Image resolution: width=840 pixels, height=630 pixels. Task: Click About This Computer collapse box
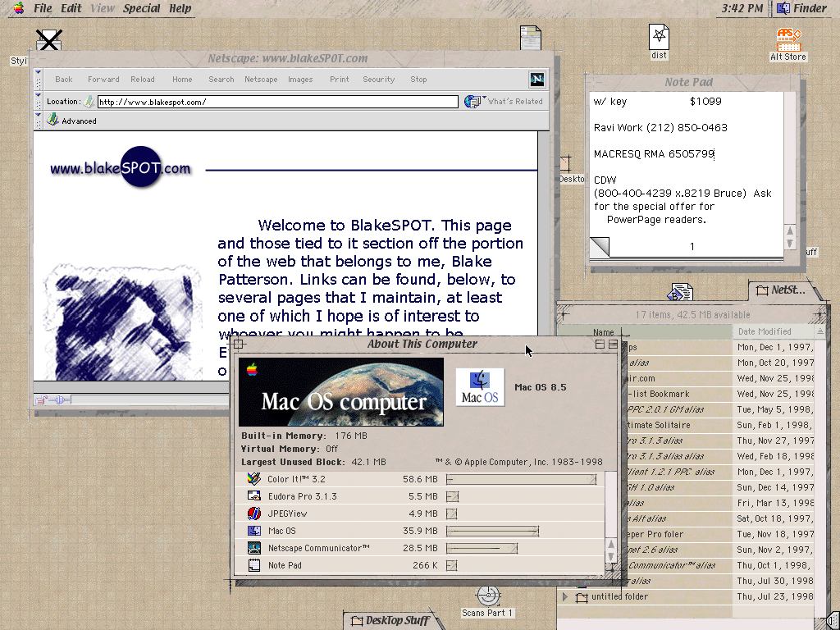point(614,344)
